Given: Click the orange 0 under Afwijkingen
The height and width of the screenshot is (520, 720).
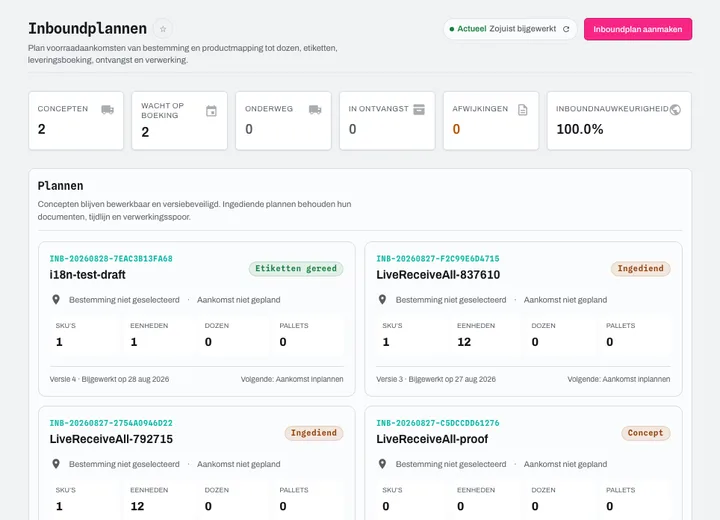Looking at the screenshot, I should click(x=456, y=129).
